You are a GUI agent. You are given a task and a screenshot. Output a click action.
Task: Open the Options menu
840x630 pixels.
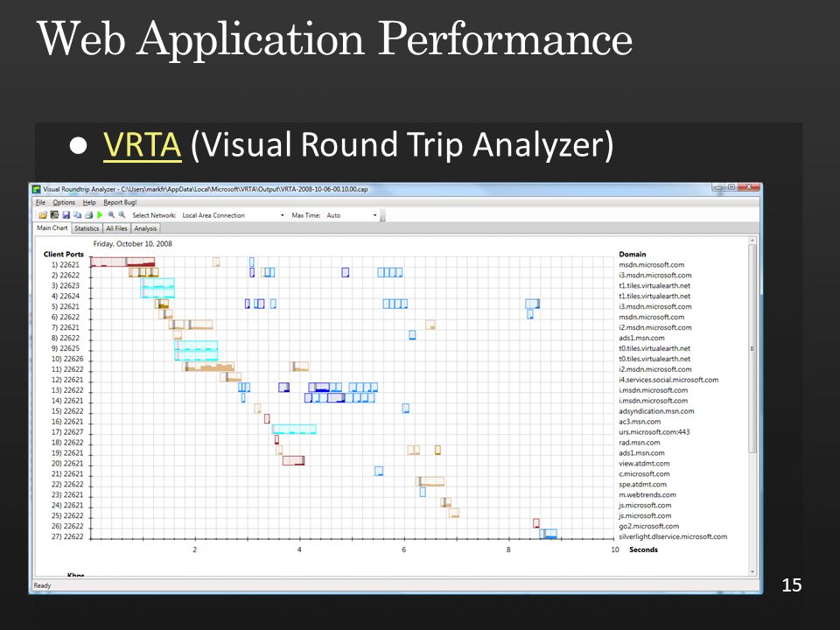coord(64,202)
